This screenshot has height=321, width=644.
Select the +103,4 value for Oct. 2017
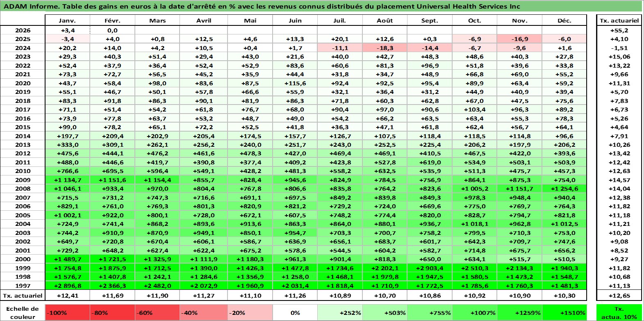click(474, 109)
